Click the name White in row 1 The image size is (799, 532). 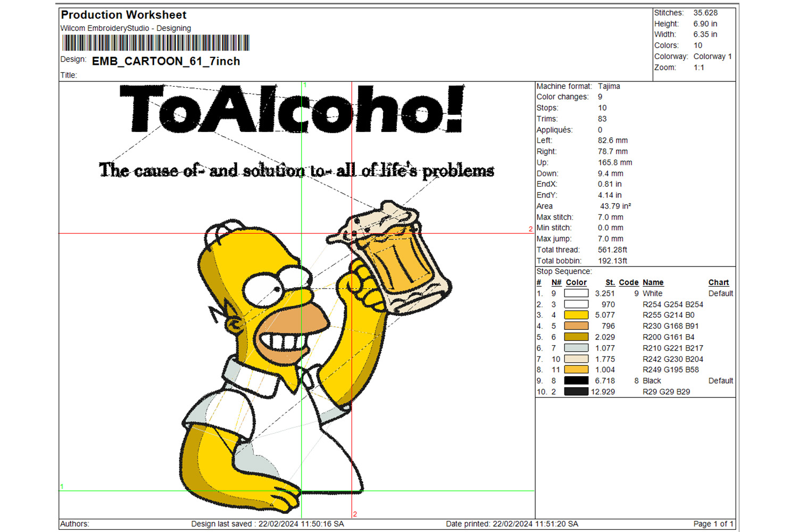tap(653, 293)
